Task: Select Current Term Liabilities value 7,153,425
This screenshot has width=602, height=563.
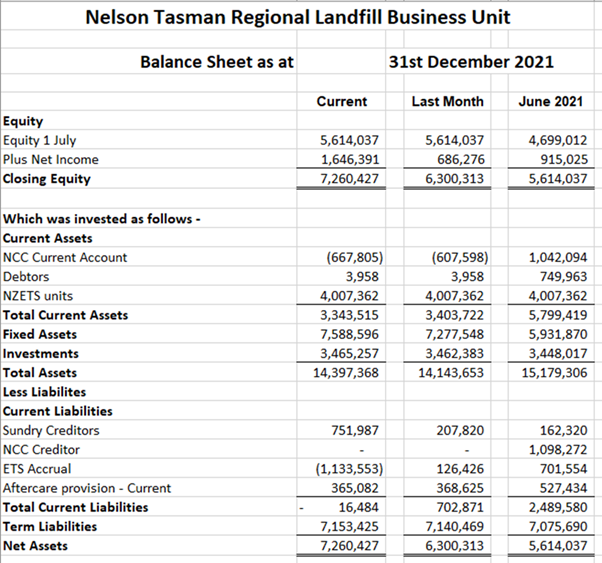Action: click(349, 527)
